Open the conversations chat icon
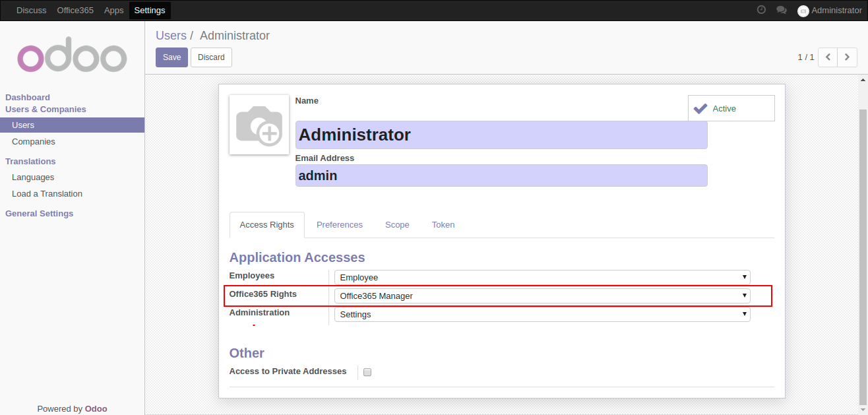 782,10
